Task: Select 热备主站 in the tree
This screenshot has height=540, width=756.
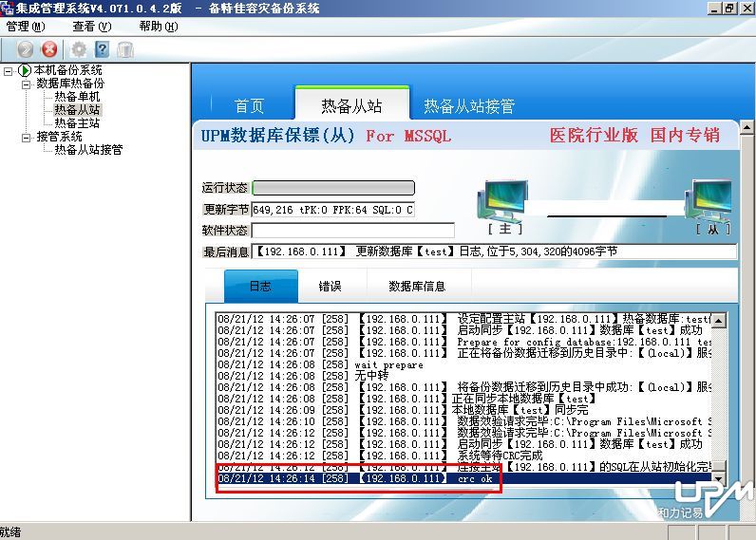Action: [x=77, y=123]
